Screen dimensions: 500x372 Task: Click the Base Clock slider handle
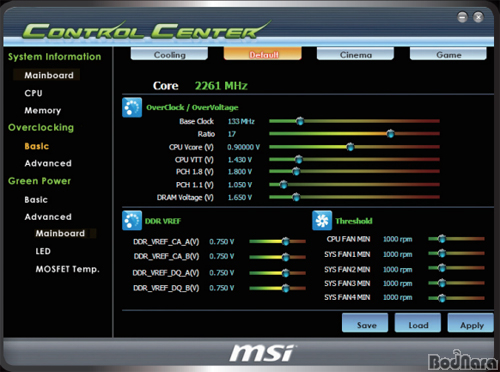pos(300,121)
